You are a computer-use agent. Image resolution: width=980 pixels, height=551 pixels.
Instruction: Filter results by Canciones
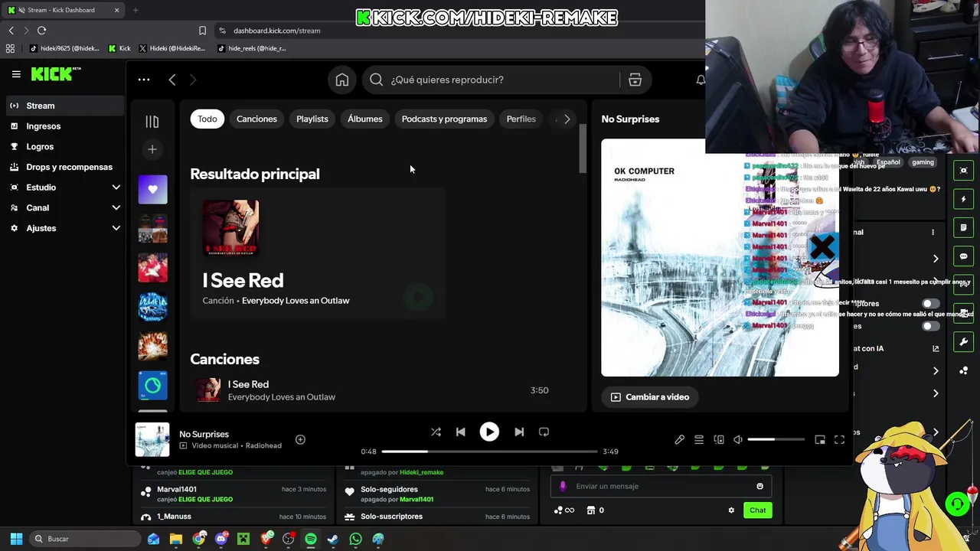click(x=256, y=119)
